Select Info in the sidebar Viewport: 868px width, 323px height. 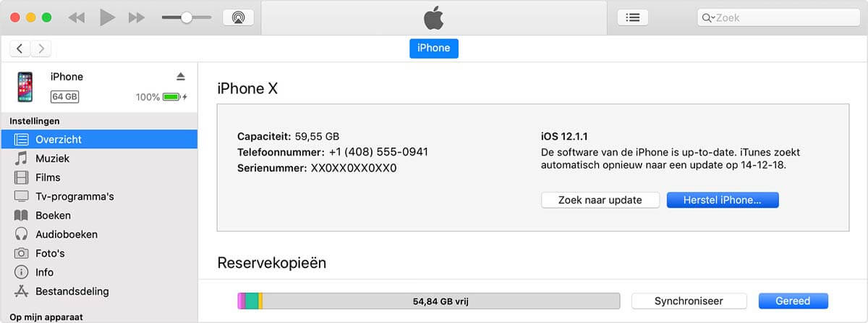(98, 272)
